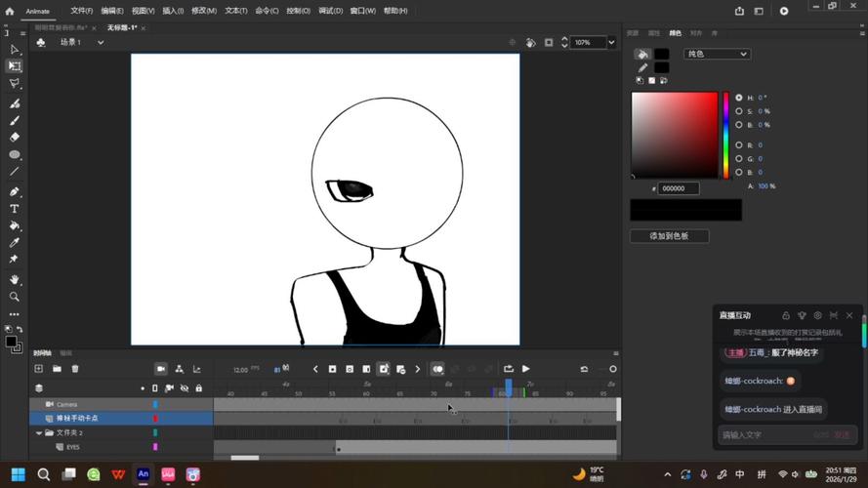
Task: Collapse the 文件夹 2 layer folder
Action: pyautogui.click(x=39, y=432)
